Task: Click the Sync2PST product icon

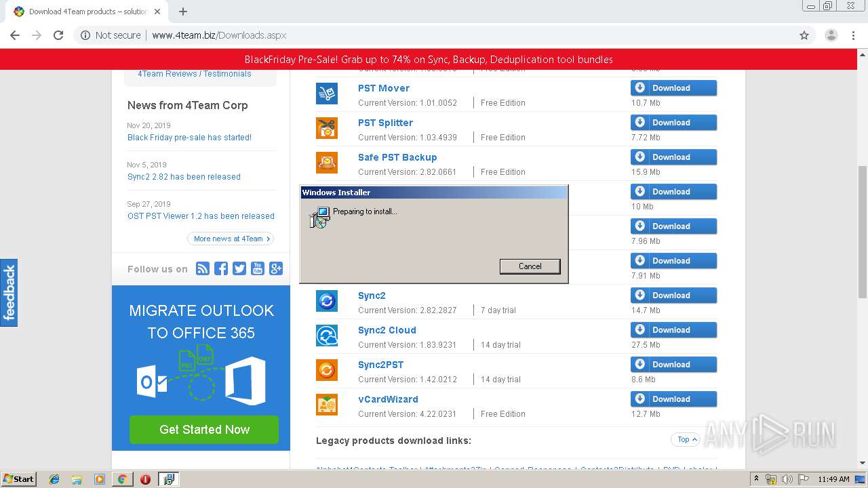Action: [x=327, y=370]
